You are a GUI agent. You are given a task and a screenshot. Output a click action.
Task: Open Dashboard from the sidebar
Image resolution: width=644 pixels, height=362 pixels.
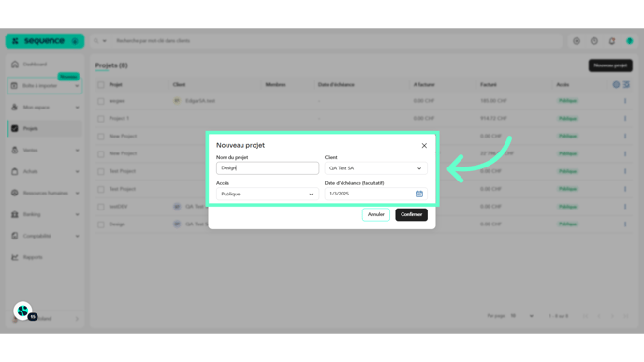[35, 65]
